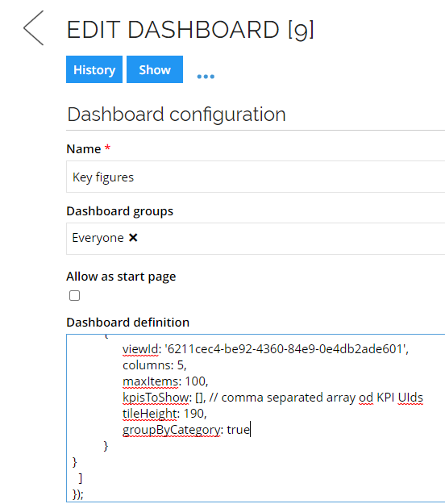
Task: Click the viewId line in definition
Action: pyautogui.click(x=265, y=349)
